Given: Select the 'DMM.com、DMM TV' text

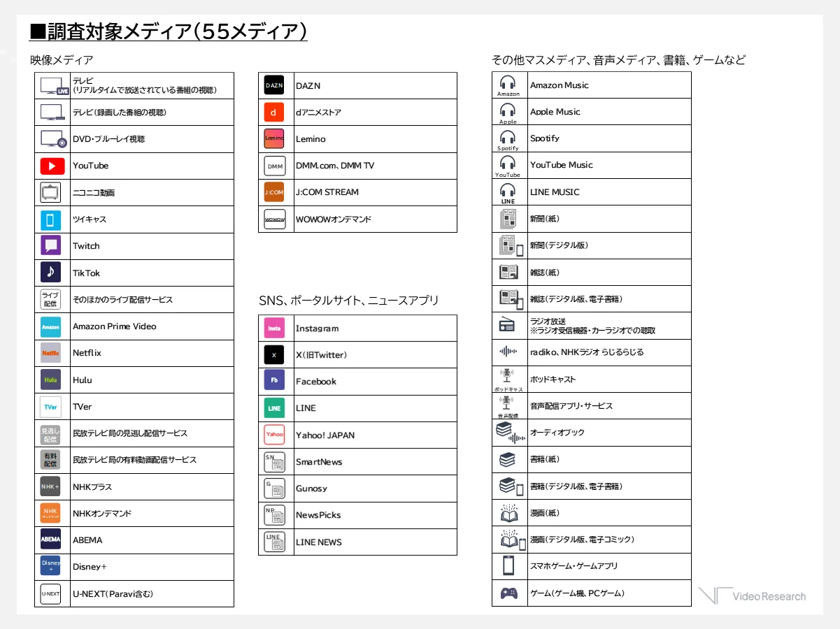Looking at the screenshot, I should [335, 166].
